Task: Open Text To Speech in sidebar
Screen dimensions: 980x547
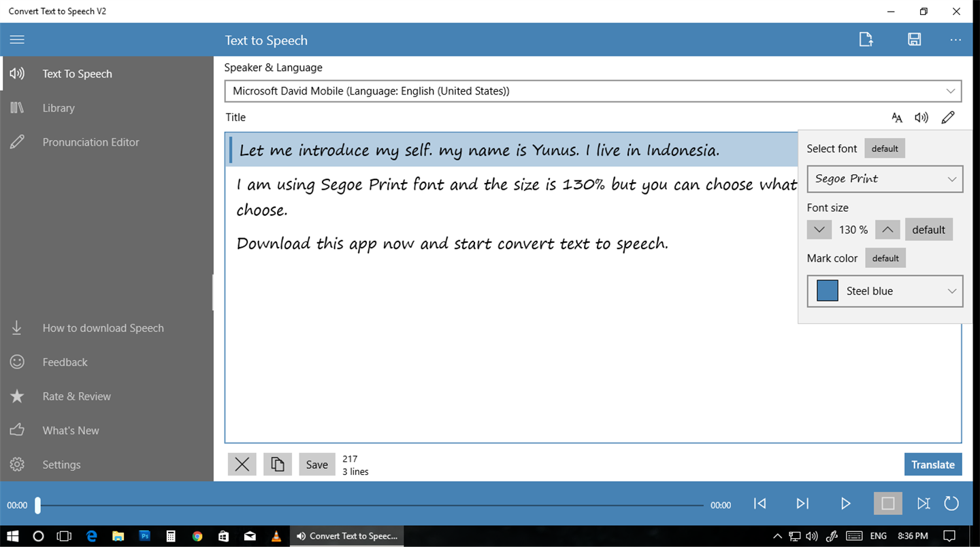Action: [108, 73]
